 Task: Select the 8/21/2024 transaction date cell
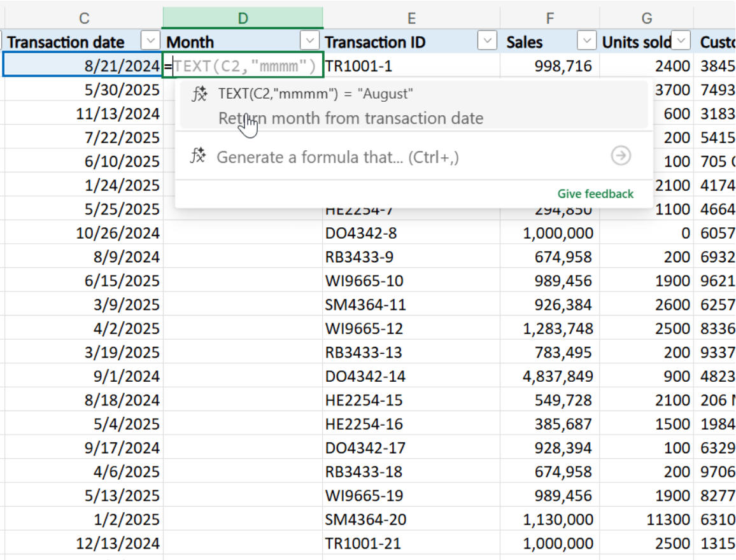[83, 65]
